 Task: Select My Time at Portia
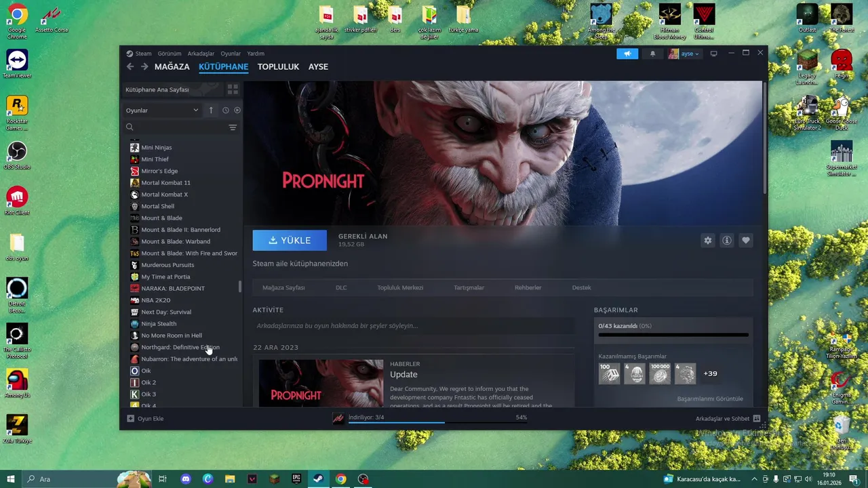(165, 277)
